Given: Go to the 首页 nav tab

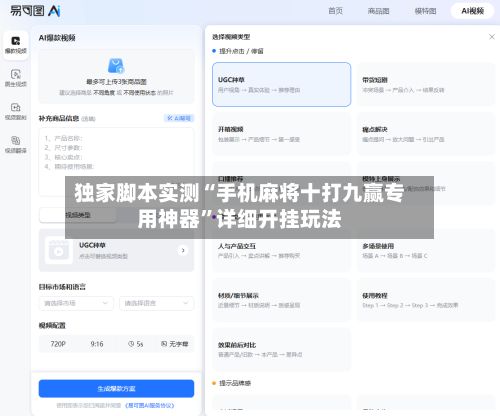Looking at the screenshot, I should tap(335, 11).
